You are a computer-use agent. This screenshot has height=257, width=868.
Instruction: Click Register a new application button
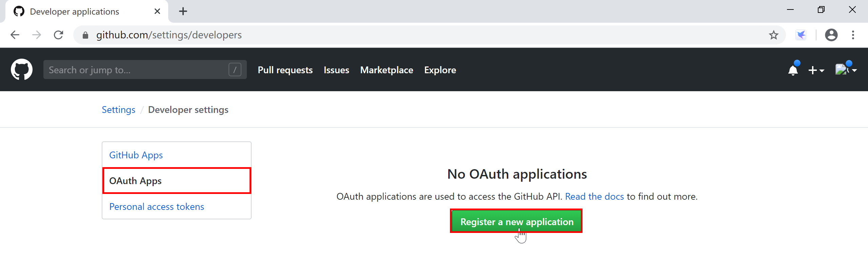[x=516, y=221]
